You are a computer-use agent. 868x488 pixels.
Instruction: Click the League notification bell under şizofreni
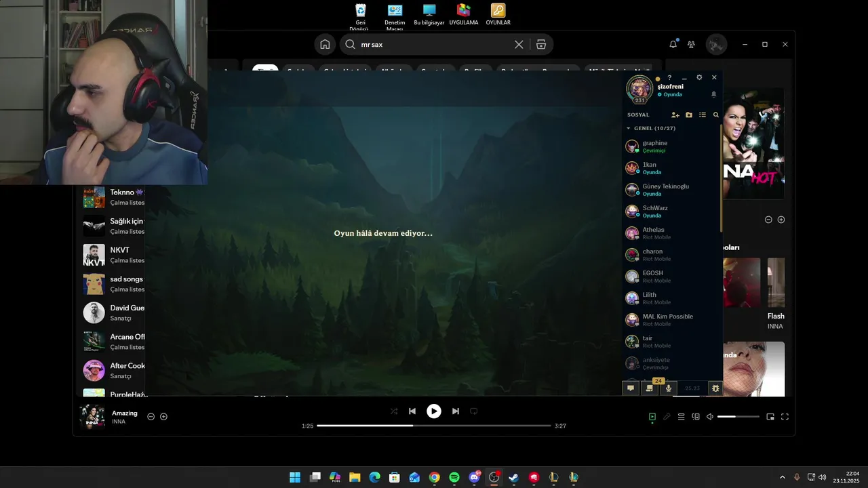click(x=713, y=94)
